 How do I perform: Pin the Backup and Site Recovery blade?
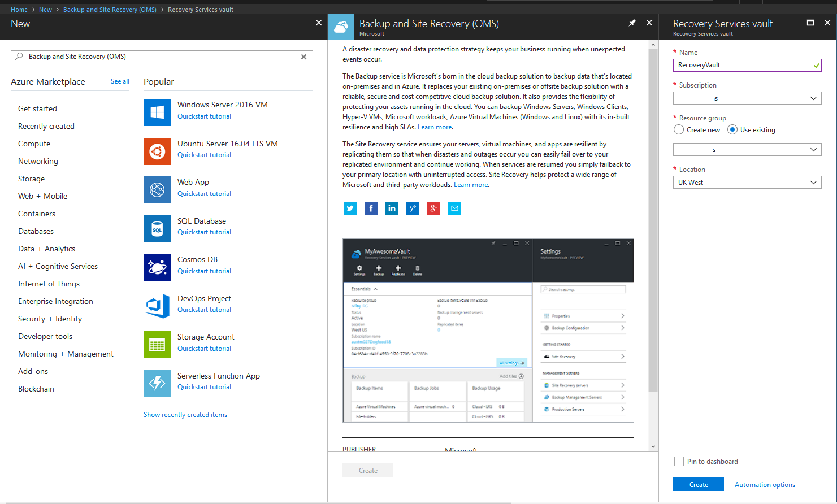[632, 23]
